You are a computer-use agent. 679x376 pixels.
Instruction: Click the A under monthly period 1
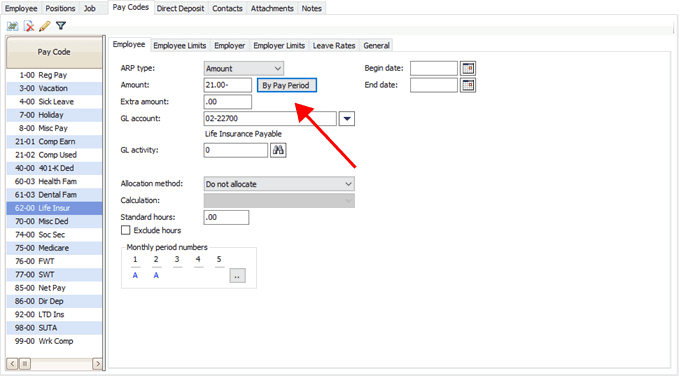[135, 276]
